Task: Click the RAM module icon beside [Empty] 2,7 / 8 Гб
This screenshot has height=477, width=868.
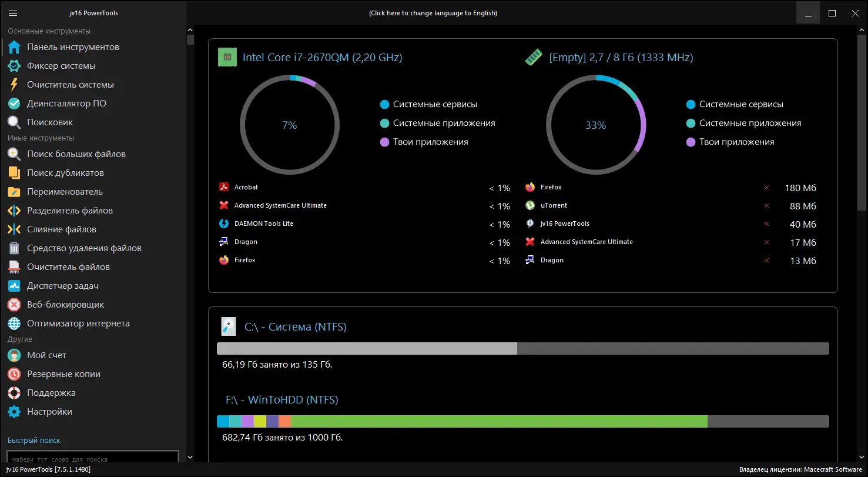Action: point(534,57)
